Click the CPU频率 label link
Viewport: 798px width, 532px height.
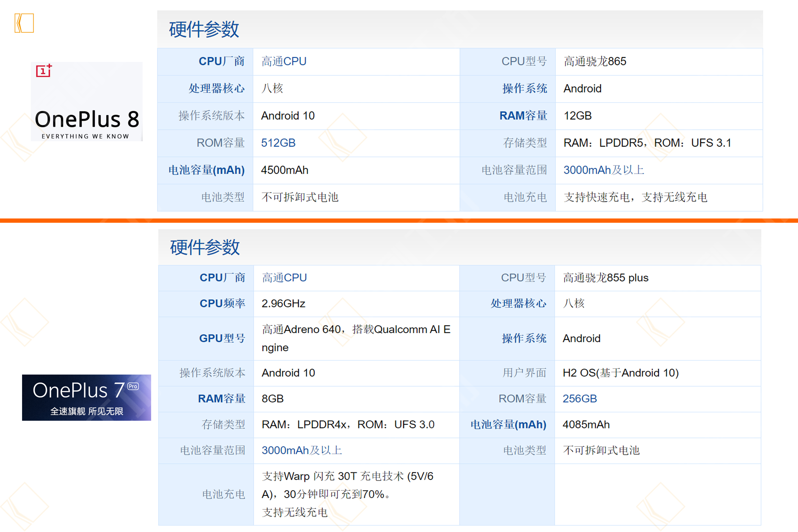pos(222,303)
